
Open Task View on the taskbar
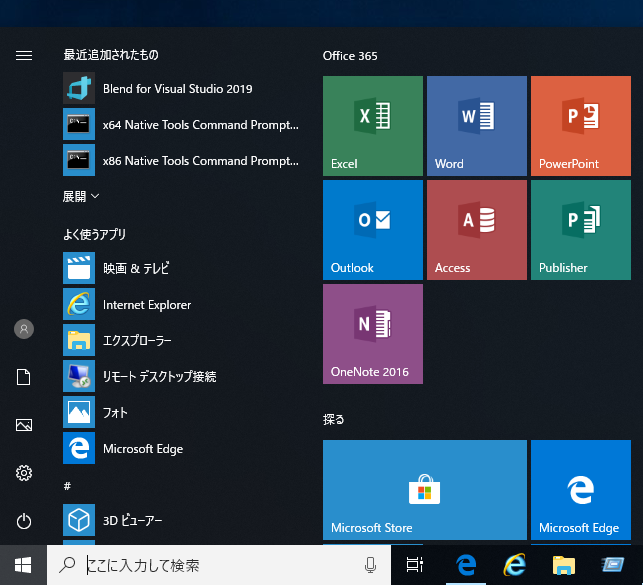pos(415,565)
